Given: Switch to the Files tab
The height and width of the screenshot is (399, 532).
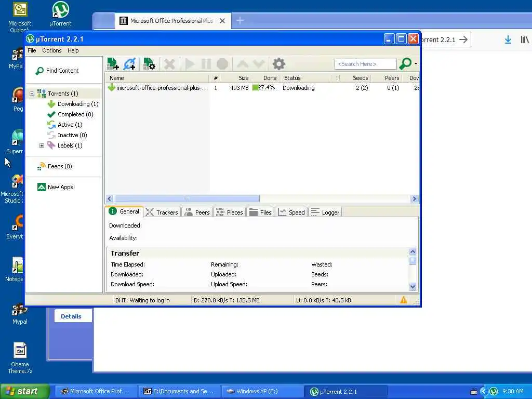Looking at the screenshot, I should (260, 212).
